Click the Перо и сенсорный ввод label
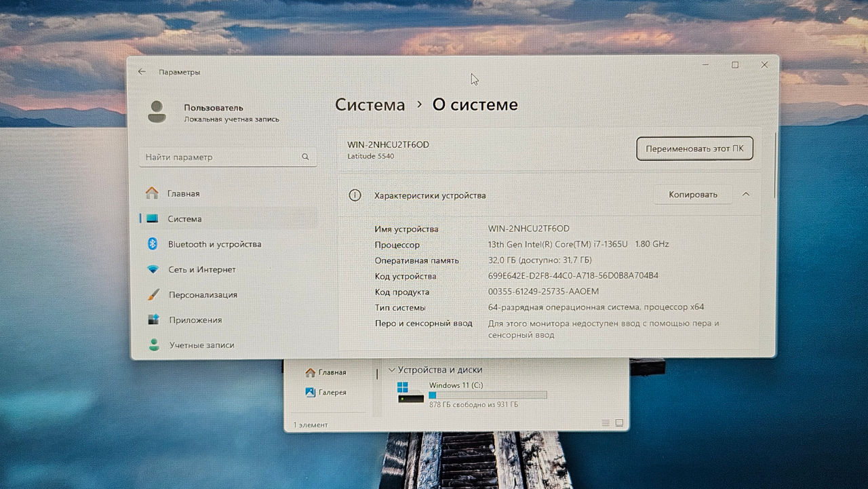868x489 pixels. point(423,324)
